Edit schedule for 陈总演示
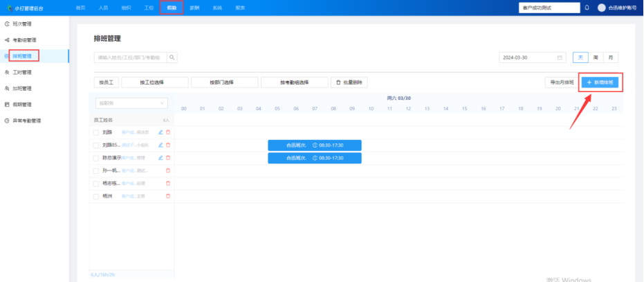644x282 pixels. point(160,158)
